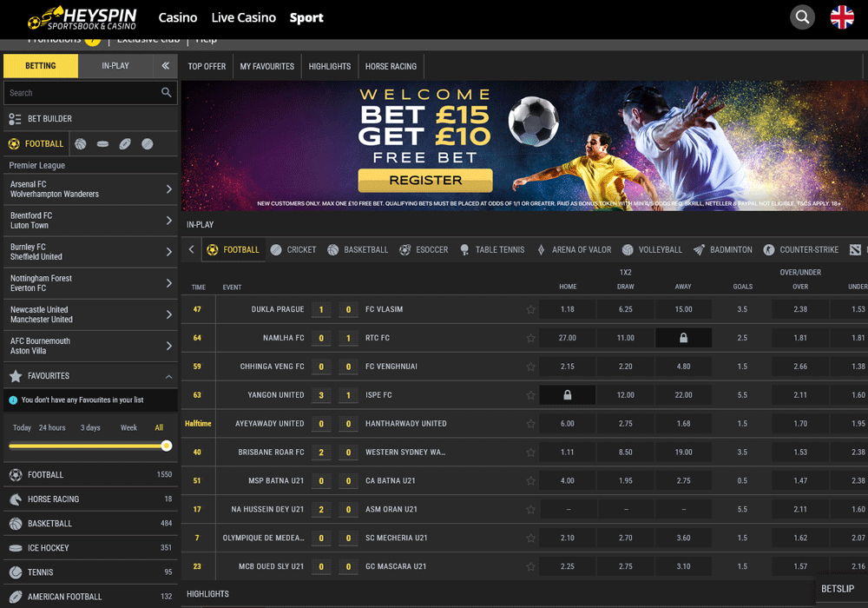Expand Brentford FC vs Luton Town chevron
The width and height of the screenshot is (868, 608).
click(x=169, y=221)
